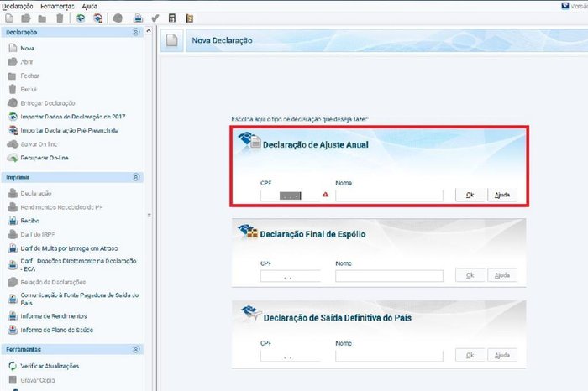Click the new declaration toolbar icon
This screenshot has height=391, width=588.
pyautogui.click(x=9, y=18)
